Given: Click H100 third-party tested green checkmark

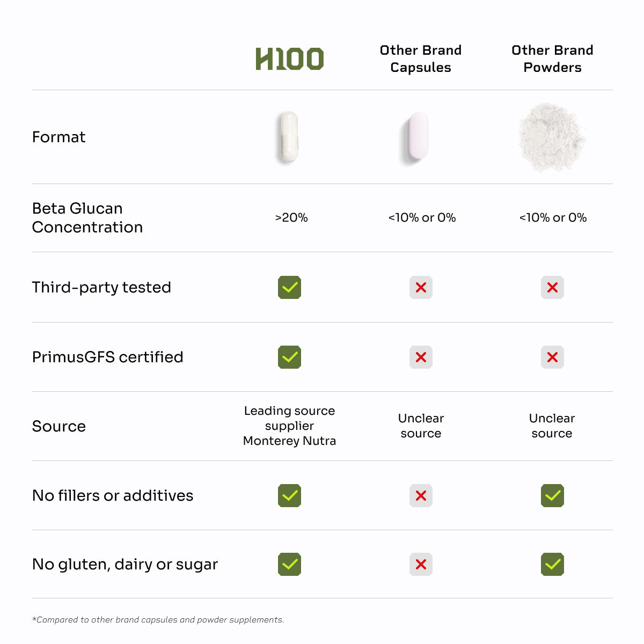Looking at the screenshot, I should coord(289,288).
